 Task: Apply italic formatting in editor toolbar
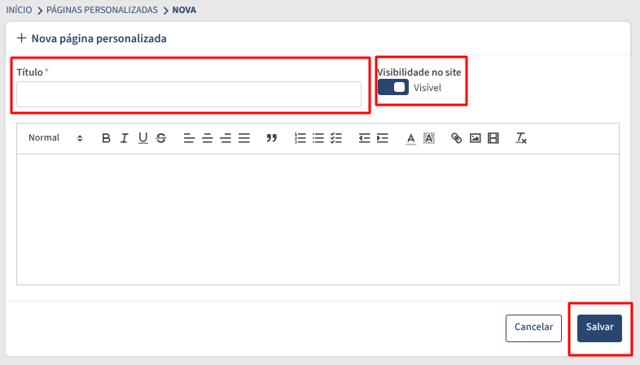[x=124, y=138]
